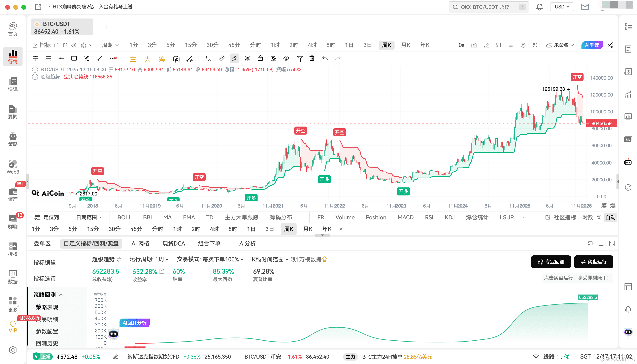Select the brush drawing tool
637x364 pixels.
tap(234, 58)
